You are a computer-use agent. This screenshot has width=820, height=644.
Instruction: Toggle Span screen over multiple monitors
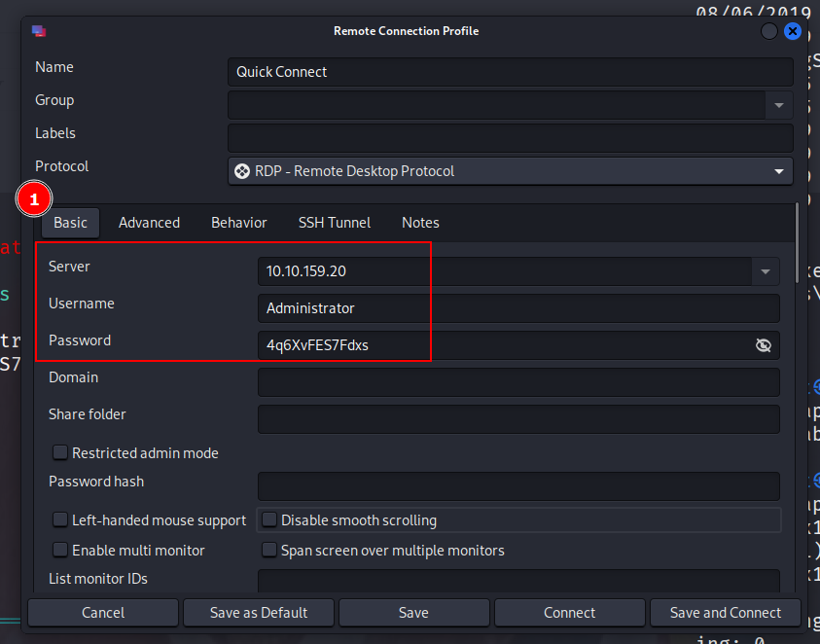pyautogui.click(x=269, y=551)
